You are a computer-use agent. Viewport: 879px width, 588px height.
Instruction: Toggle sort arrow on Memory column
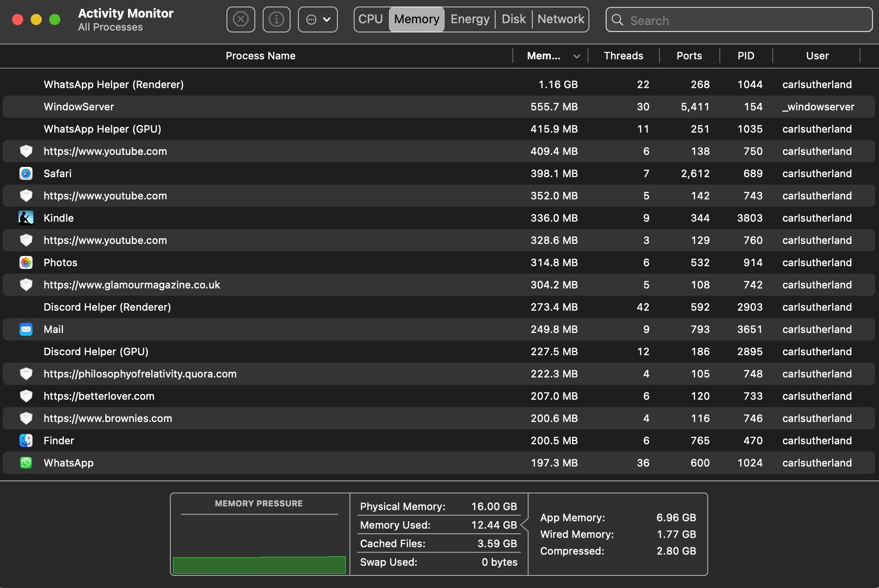[x=577, y=56]
